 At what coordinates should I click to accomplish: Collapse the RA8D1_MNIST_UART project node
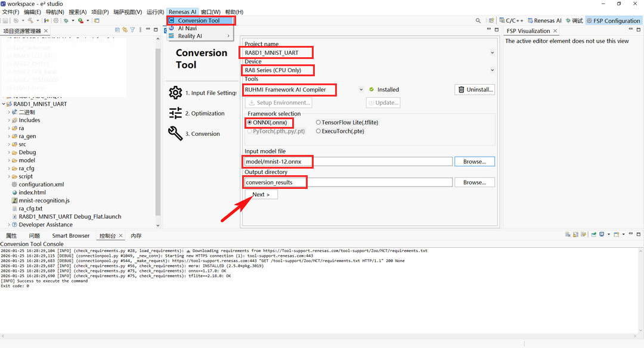point(4,104)
